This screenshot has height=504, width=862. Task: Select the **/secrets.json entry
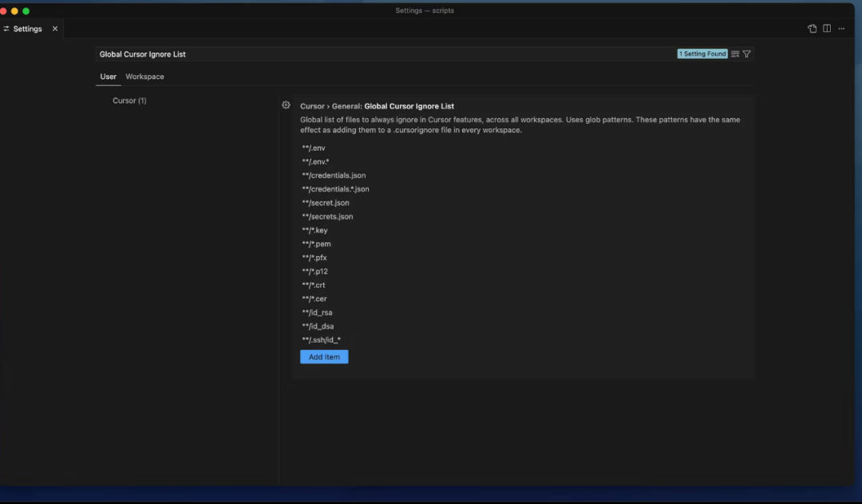[327, 216]
